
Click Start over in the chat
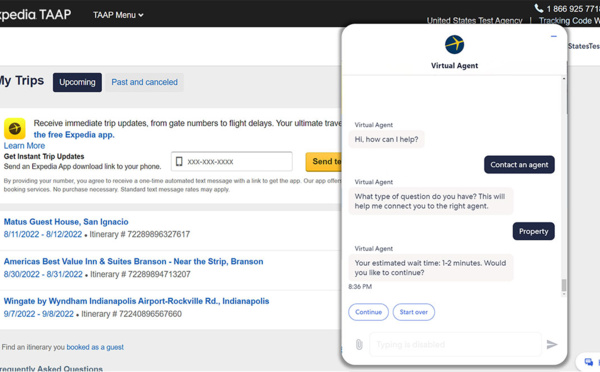pyautogui.click(x=414, y=312)
